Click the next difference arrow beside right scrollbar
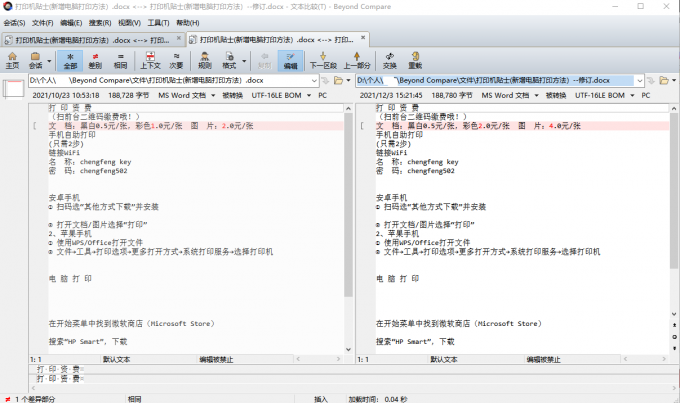The width and height of the screenshot is (680, 403). [x=674, y=348]
